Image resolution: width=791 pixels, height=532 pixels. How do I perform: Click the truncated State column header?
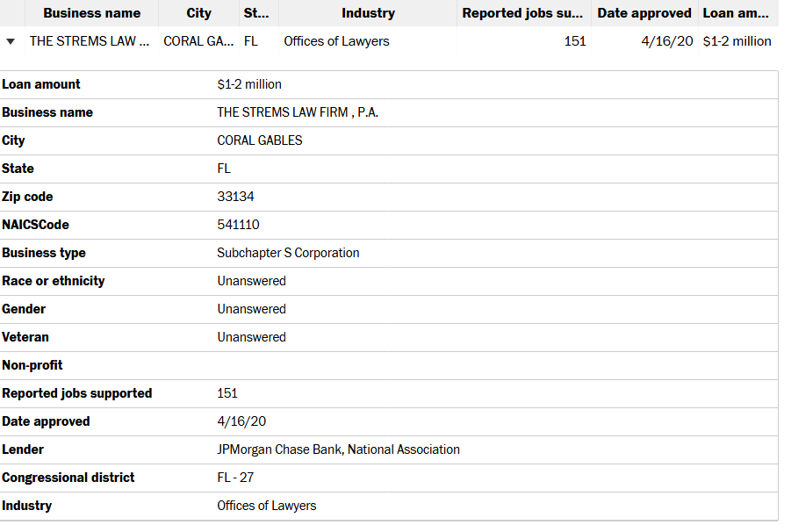tap(255, 13)
